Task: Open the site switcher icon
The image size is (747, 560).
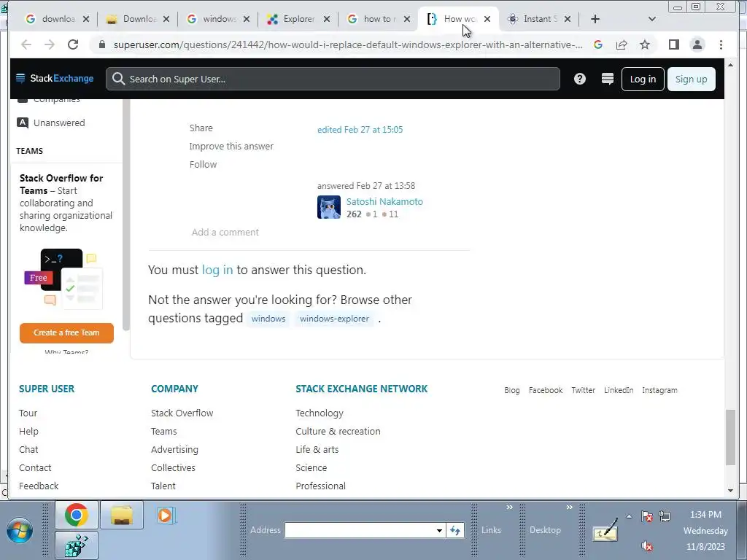Action: pos(608,79)
